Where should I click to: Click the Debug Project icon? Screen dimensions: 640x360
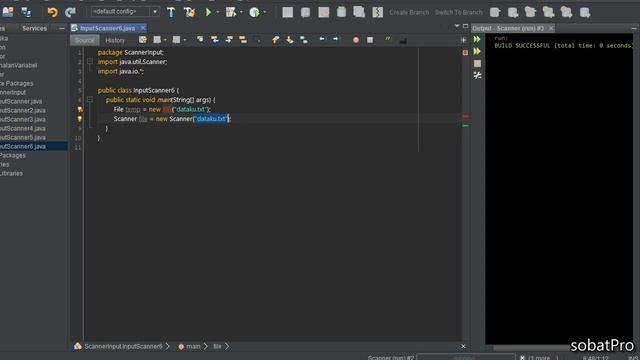(x=231, y=12)
